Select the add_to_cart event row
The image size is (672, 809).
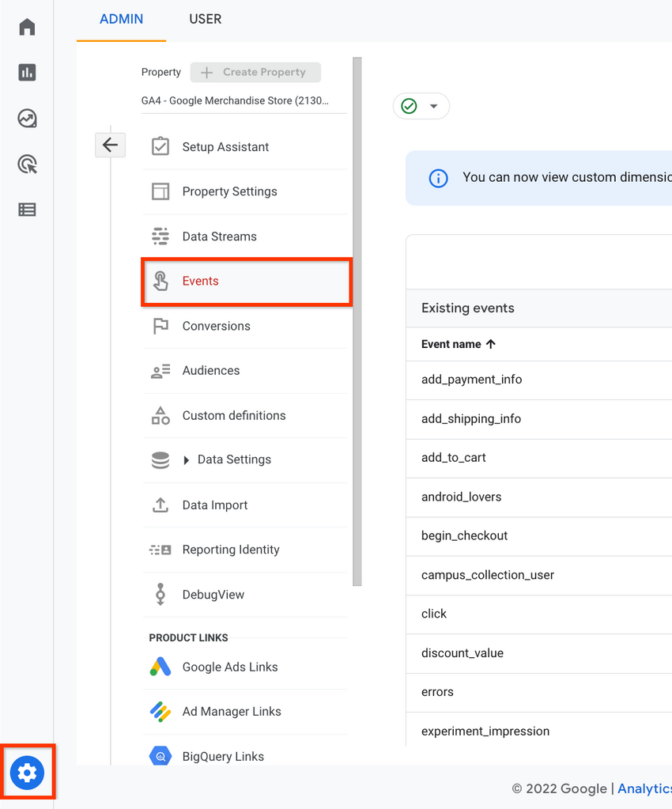pos(538,458)
